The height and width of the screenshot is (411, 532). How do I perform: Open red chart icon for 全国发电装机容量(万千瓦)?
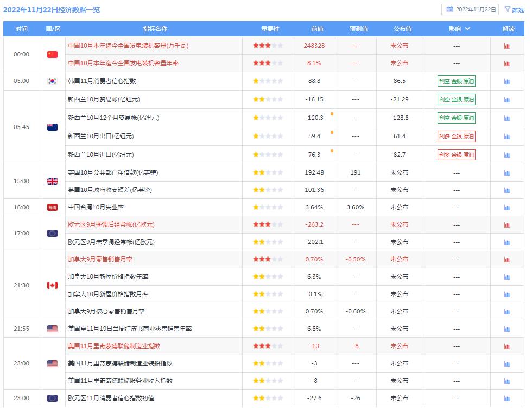point(507,46)
